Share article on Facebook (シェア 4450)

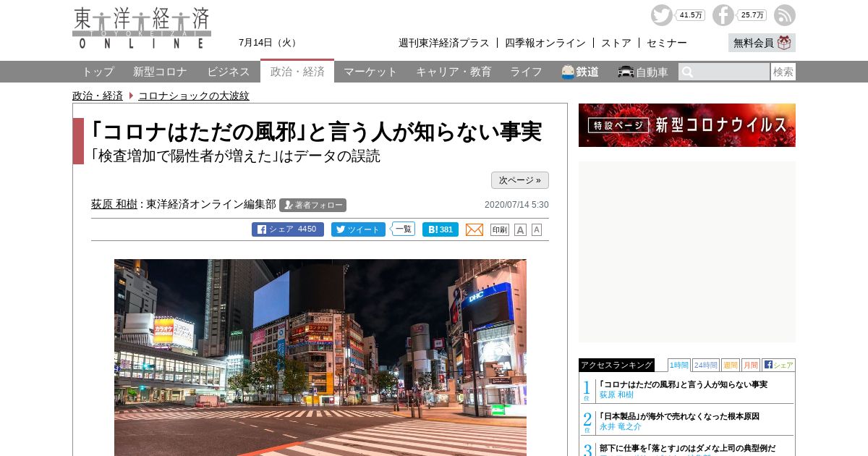coord(288,229)
